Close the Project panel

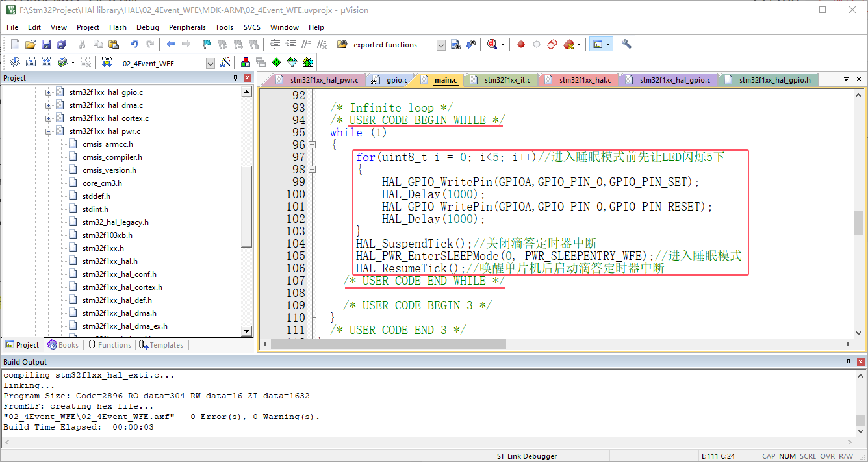click(x=248, y=78)
